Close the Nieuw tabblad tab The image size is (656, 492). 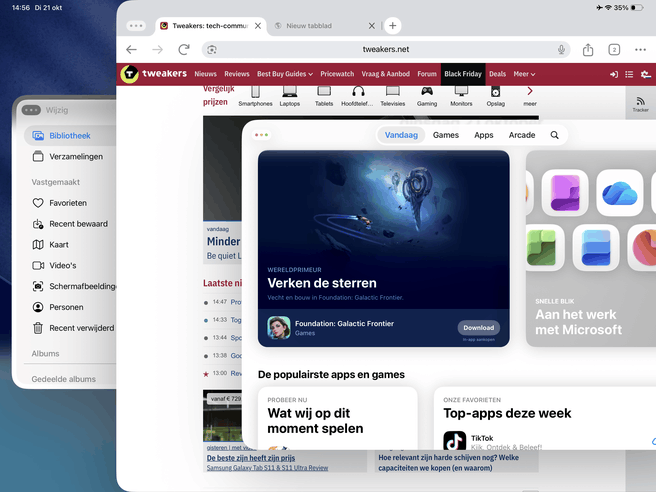tap(372, 26)
